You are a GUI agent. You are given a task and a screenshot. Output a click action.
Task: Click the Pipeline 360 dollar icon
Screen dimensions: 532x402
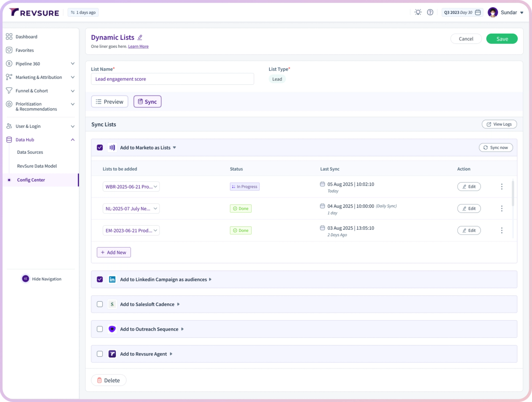[9, 64]
